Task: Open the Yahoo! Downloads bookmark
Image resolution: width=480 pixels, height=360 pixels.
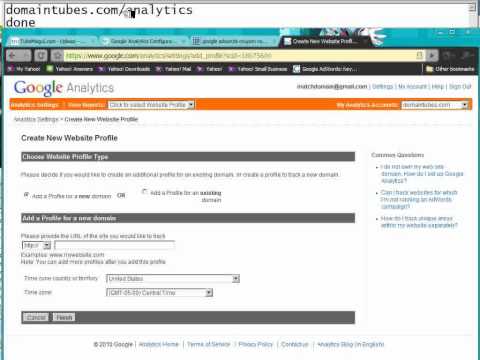Action: (124, 69)
